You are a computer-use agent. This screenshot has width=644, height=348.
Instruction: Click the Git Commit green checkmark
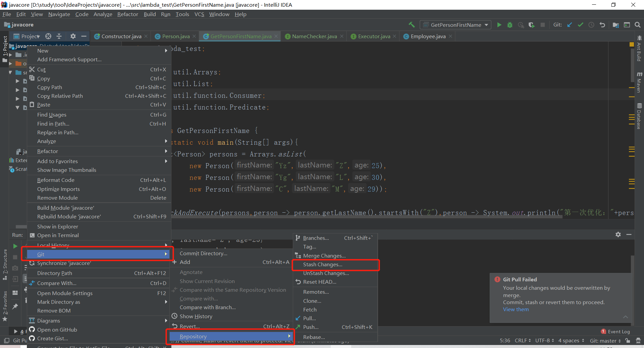[x=580, y=25]
